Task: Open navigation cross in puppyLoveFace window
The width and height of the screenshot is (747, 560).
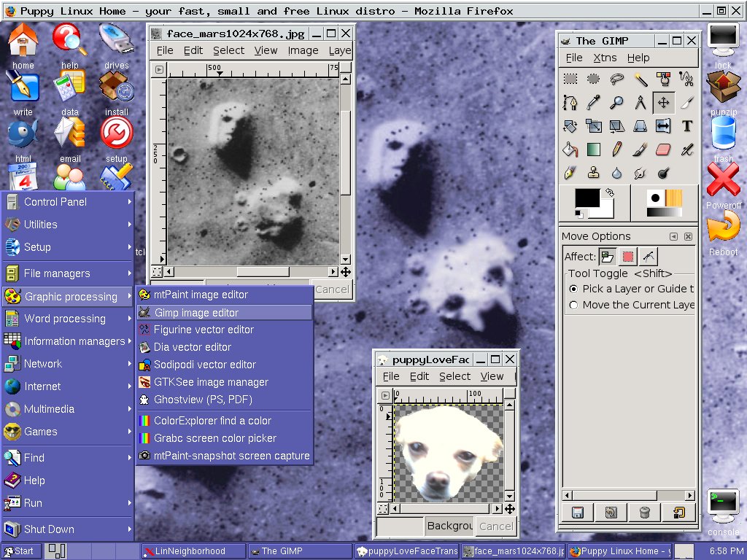Action: coord(510,509)
